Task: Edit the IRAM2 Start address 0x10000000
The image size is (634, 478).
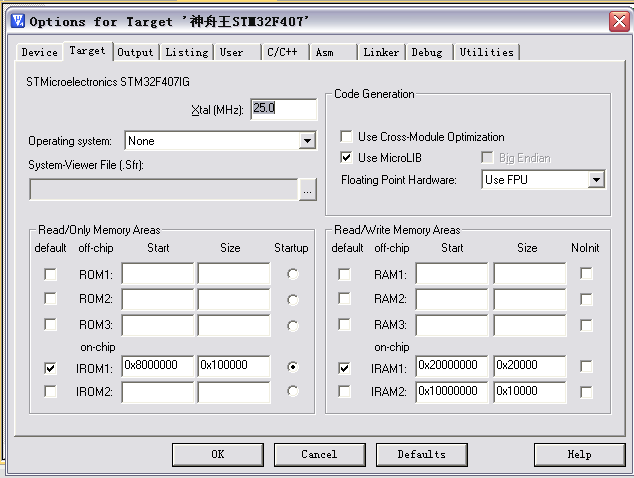Action: [x=452, y=392]
